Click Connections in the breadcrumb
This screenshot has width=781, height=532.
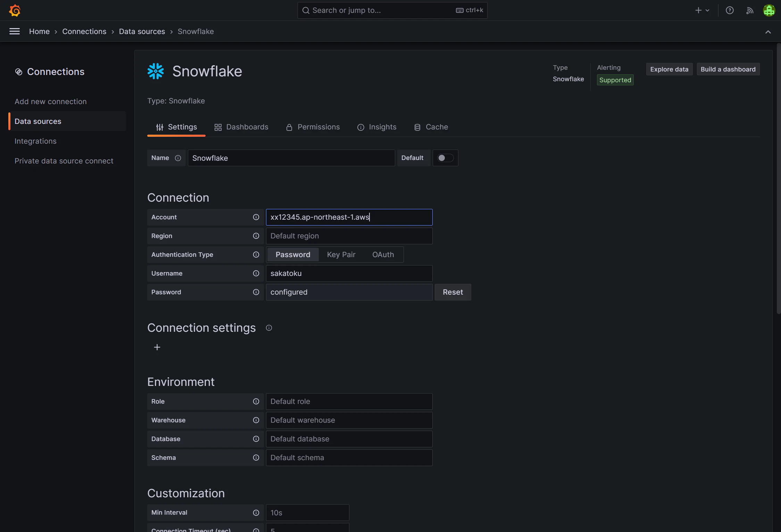84,32
